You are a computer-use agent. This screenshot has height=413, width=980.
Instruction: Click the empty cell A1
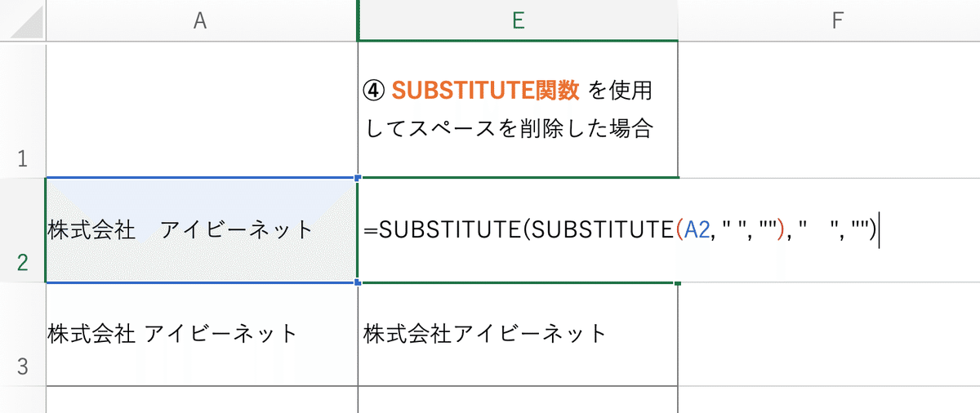click(x=202, y=109)
